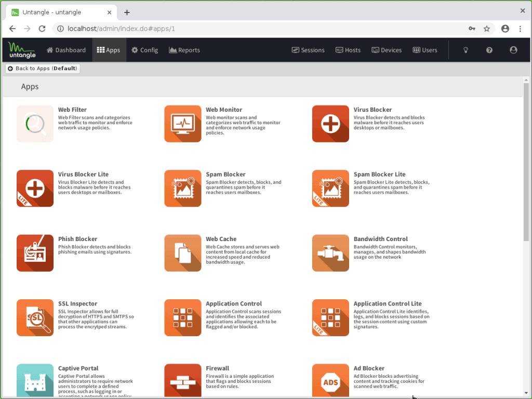
Task: Install the Phish Blocker app icon
Action: (x=35, y=253)
